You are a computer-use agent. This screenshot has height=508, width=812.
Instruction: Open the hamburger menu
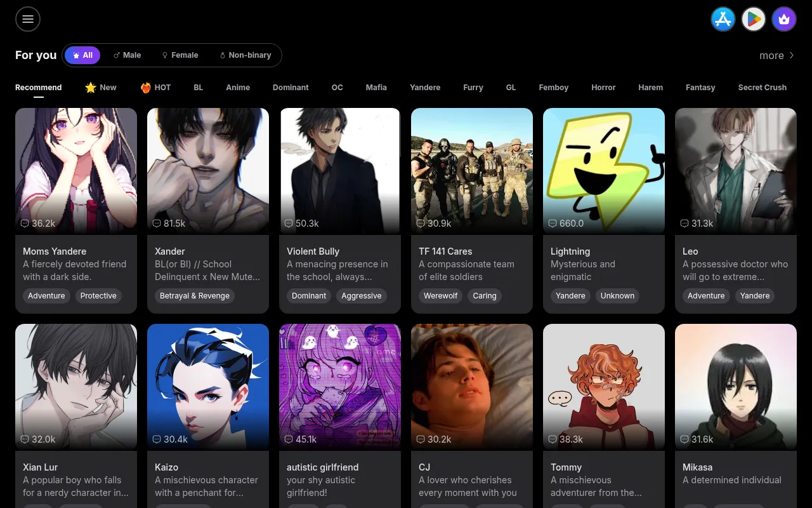point(28,19)
